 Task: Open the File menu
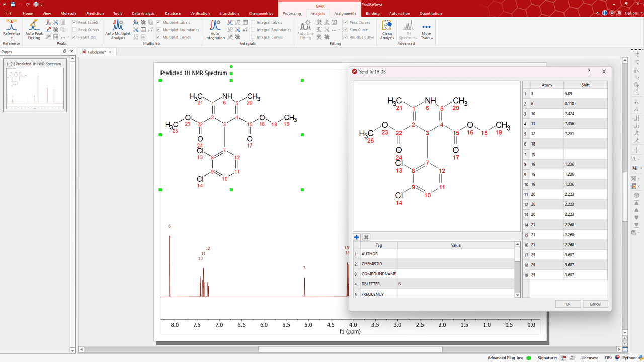tap(9, 13)
